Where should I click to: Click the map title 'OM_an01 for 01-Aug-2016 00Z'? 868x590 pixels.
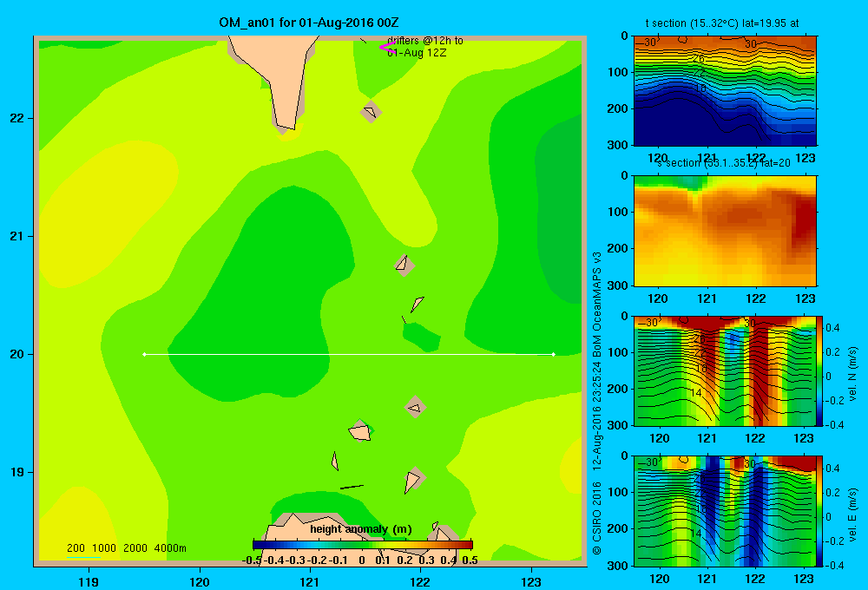coord(309,23)
